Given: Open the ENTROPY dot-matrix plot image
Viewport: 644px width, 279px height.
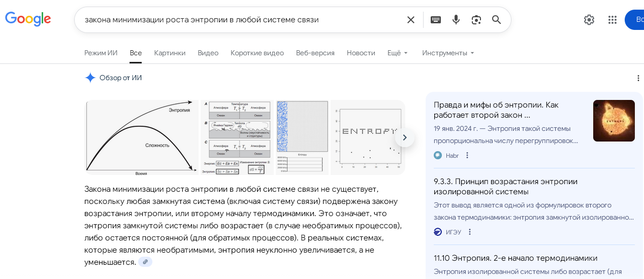Looking at the screenshot, I should [368, 137].
